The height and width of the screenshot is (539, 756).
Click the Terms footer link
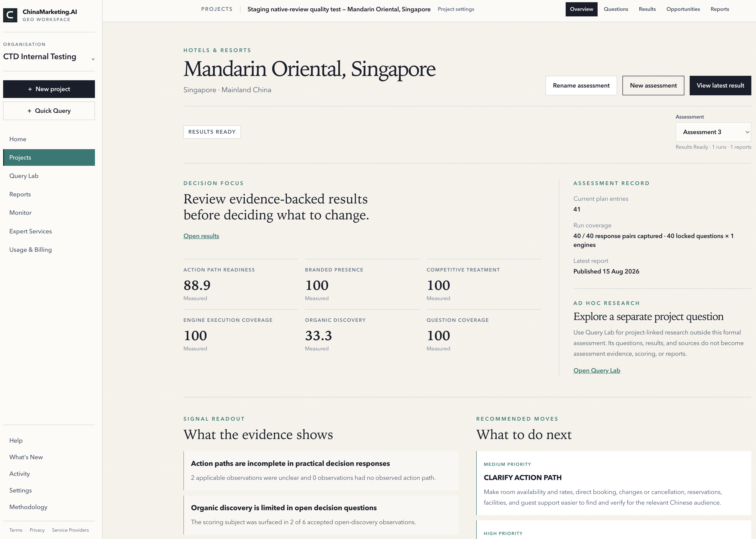tap(16, 530)
